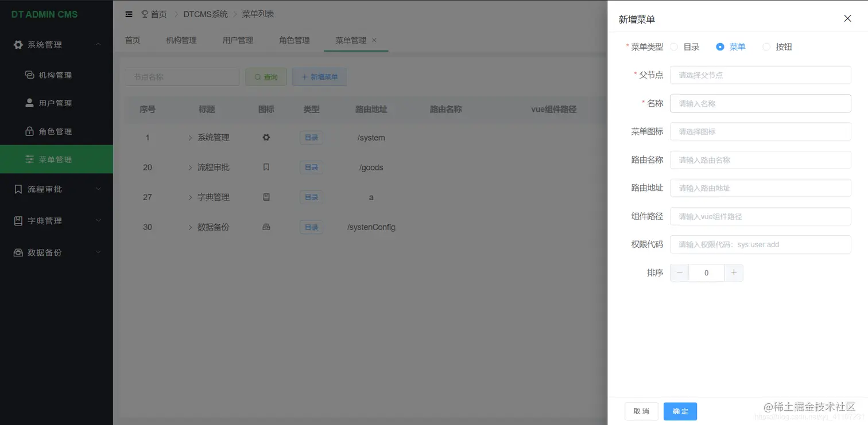The width and height of the screenshot is (868, 425).
Task: Switch to the 首页 tab
Action: tap(132, 40)
